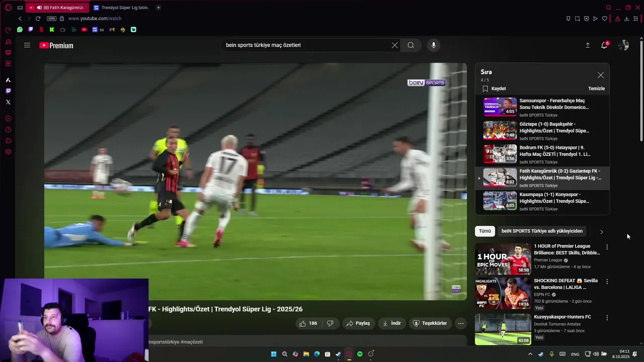Open browser downloads icon
Image resolution: width=644 pixels, height=362 pixels.
(626, 19)
